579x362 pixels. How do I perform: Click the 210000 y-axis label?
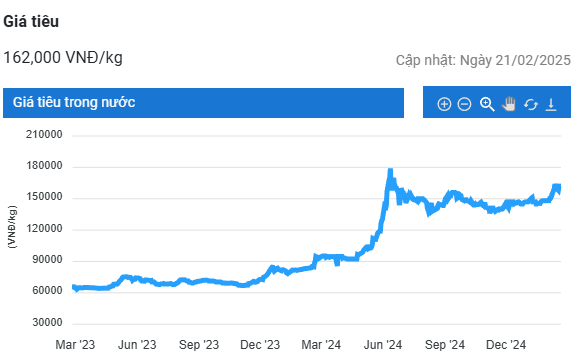click(44, 134)
